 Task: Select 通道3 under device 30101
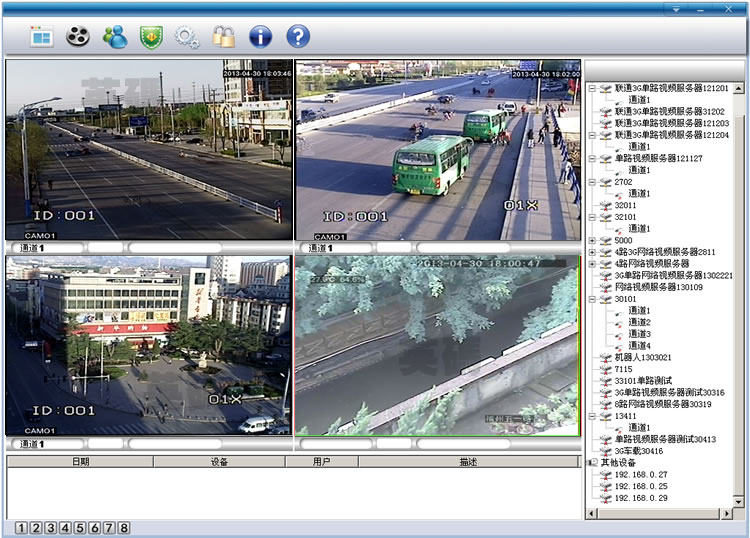(x=639, y=334)
